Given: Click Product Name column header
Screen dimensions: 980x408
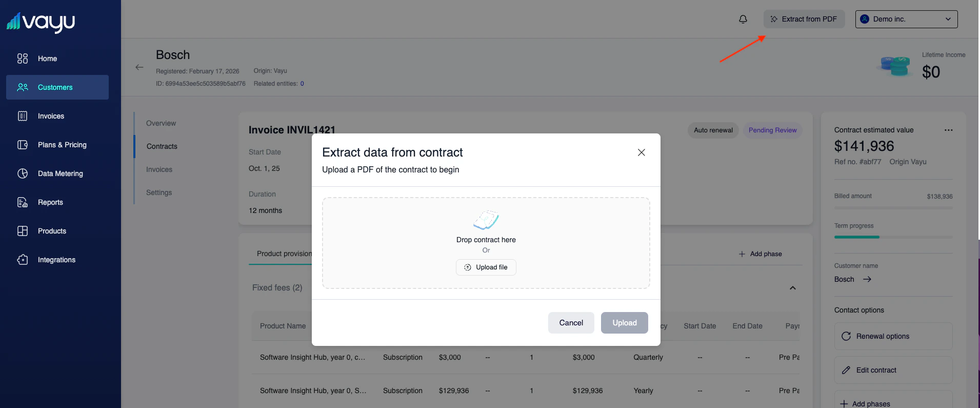Looking at the screenshot, I should (283, 326).
